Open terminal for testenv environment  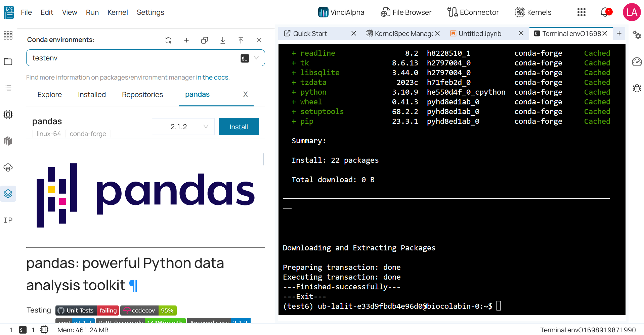click(245, 58)
